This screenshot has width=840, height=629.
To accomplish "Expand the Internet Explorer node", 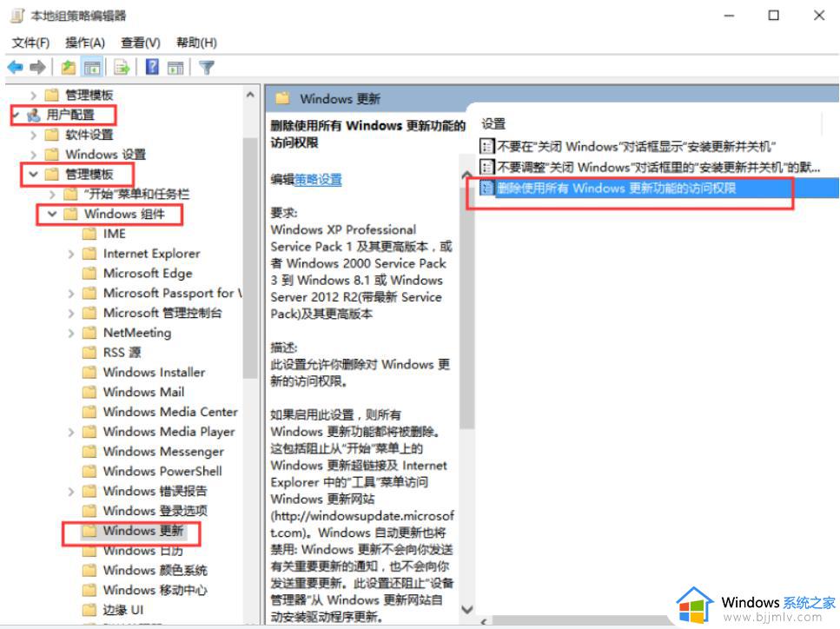I will 71,254.
